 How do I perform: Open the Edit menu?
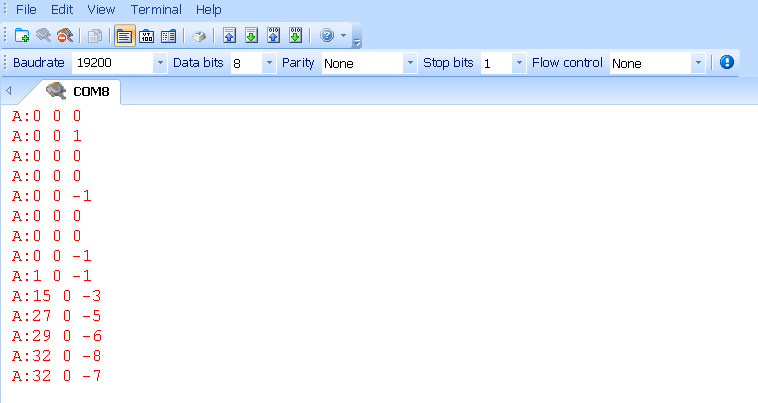click(62, 10)
